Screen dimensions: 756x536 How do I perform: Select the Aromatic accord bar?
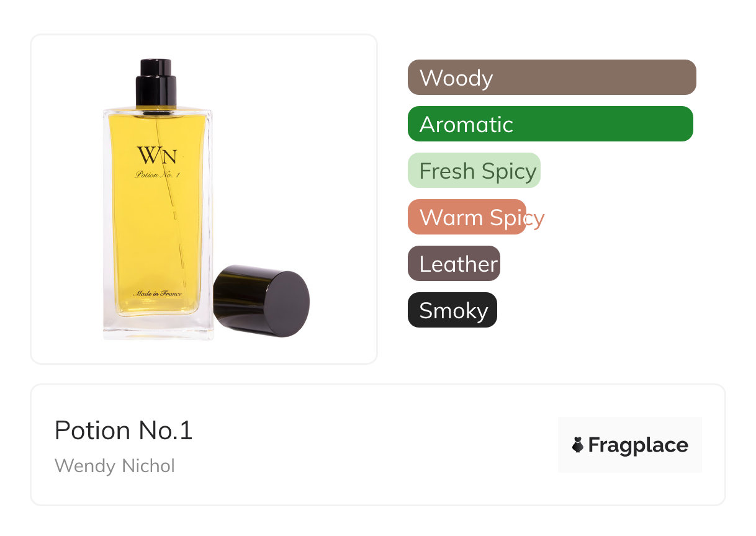click(551, 124)
